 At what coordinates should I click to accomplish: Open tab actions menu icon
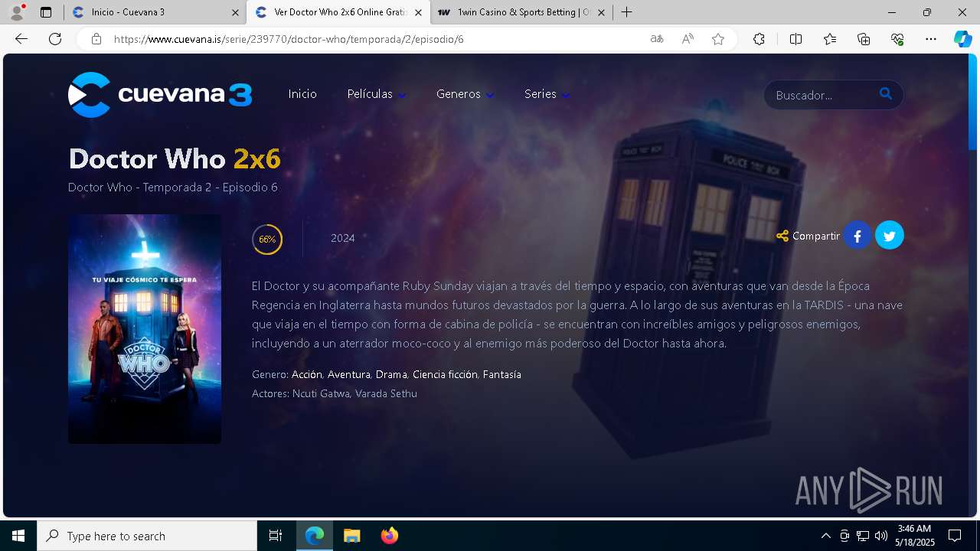coord(46,12)
